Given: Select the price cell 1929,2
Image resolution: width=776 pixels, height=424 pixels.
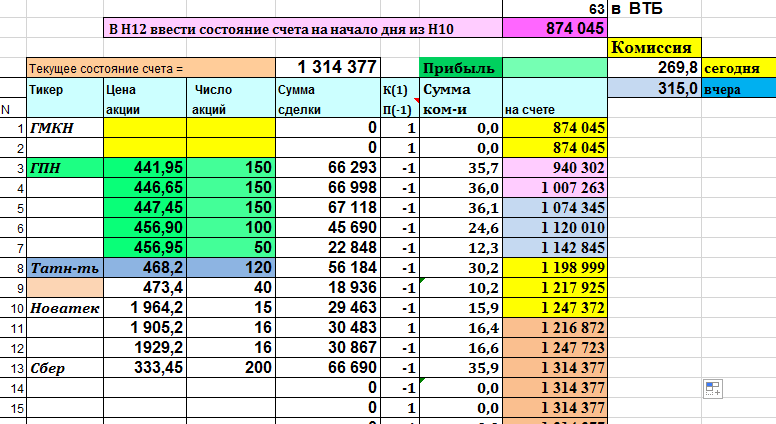Looking at the screenshot, I should (x=145, y=348).
